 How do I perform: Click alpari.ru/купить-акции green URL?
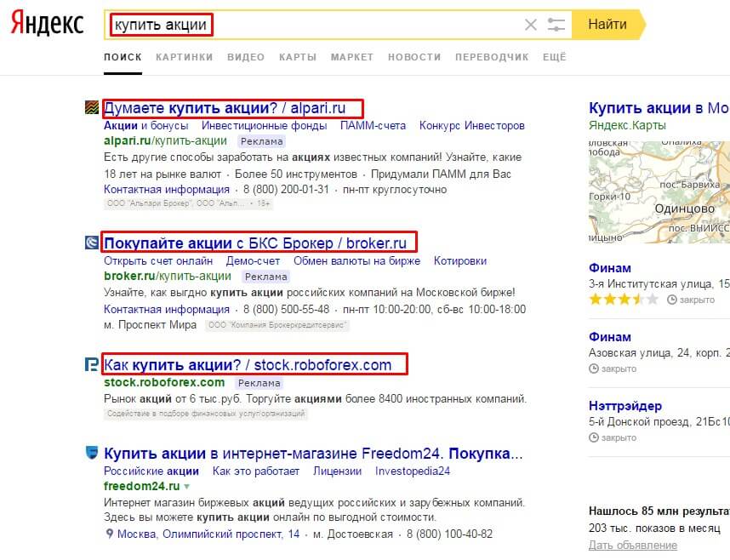pos(165,140)
